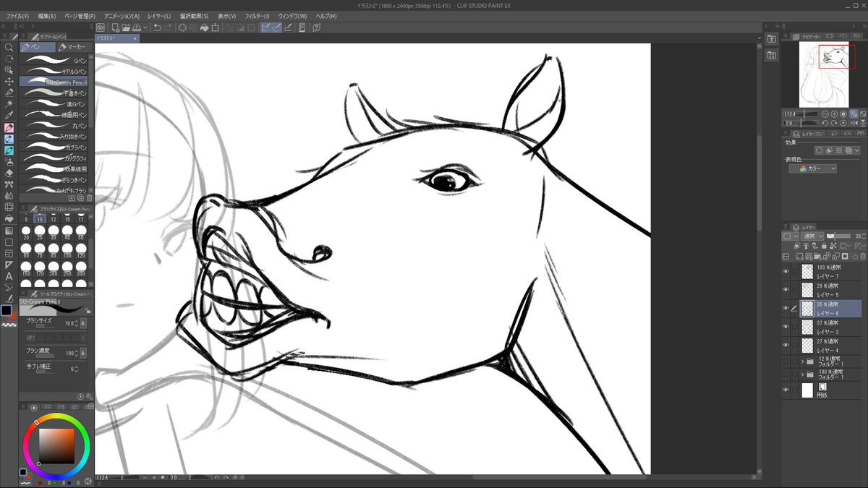Screen dimensions: 868x488
Task: Expand the second フォルダー 1 folder
Action: (x=803, y=374)
